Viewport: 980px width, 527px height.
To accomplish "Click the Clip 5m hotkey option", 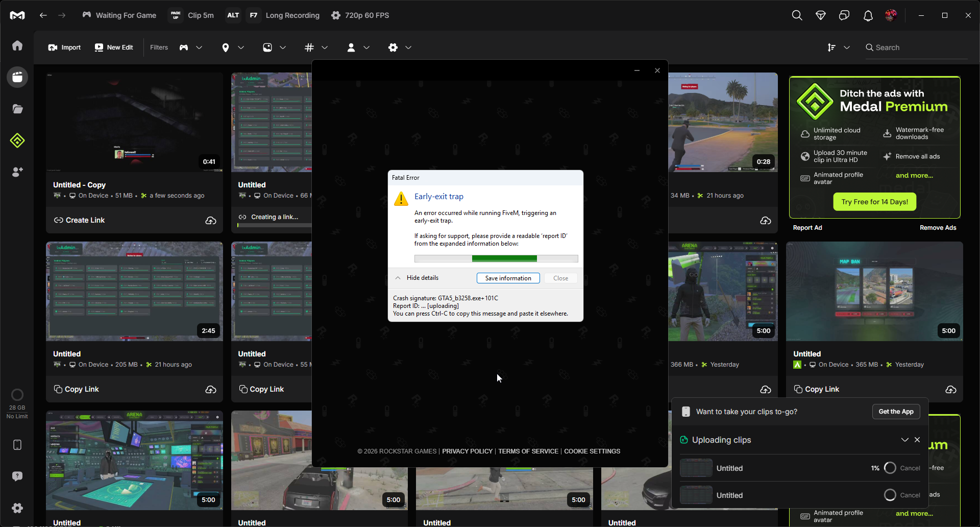I will [x=191, y=15].
